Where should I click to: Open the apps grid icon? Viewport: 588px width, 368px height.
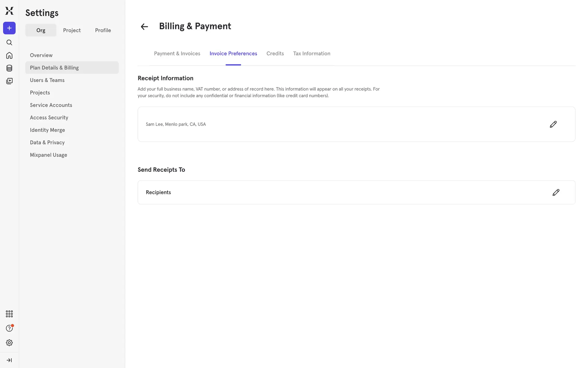tap(9, 314)
